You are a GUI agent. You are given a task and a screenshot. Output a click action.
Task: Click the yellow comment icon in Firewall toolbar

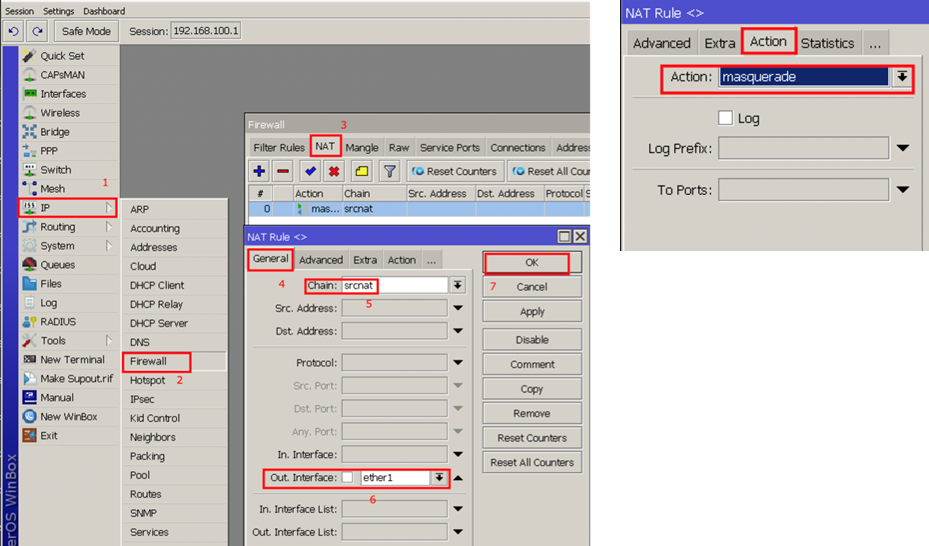point(361,171)
